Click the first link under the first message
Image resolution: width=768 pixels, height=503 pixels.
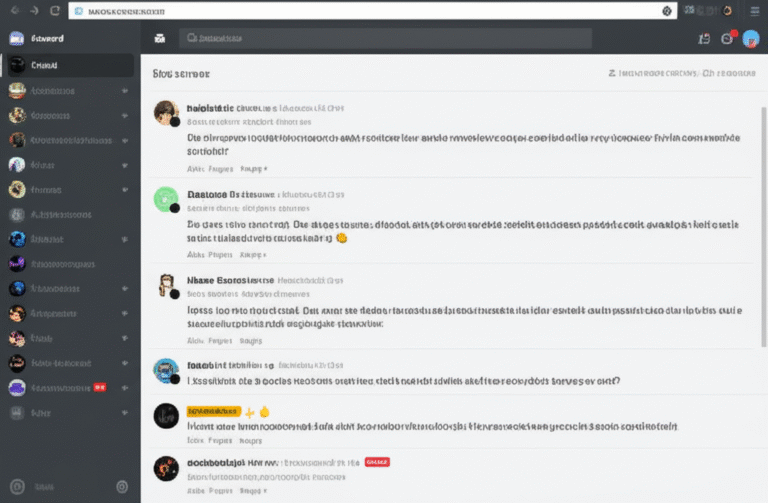pos(196,169)
